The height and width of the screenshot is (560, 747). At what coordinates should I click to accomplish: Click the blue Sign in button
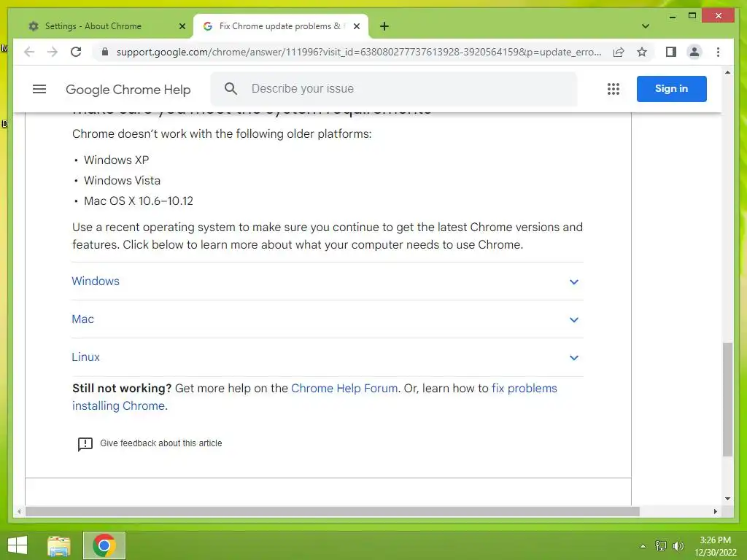671,88
